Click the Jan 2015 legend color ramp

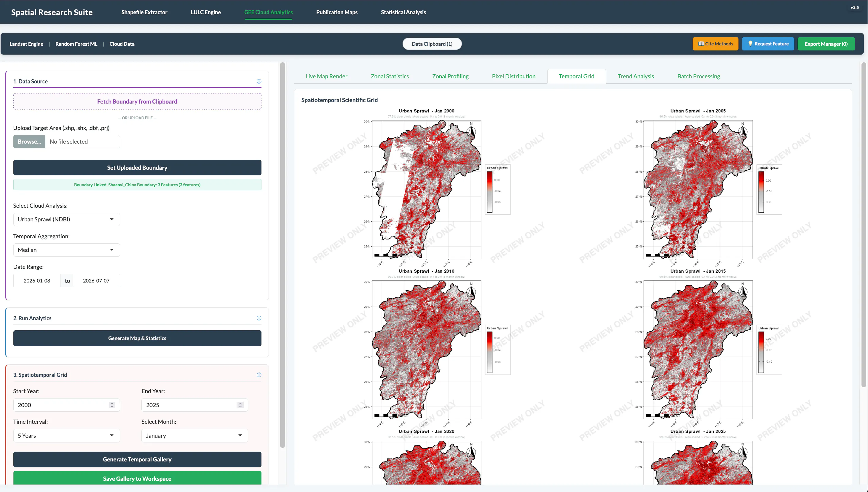pyautogui.click(x=761, y=353)
